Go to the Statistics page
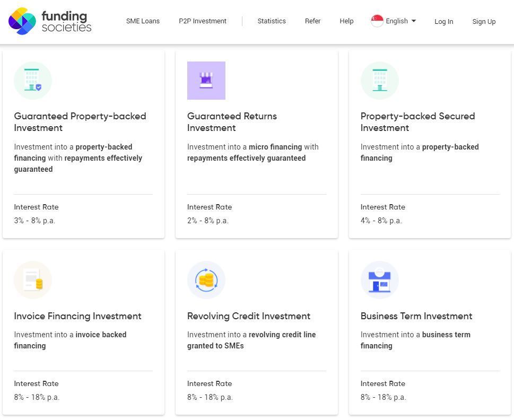Viewport: 514px width, 420px height. coord(272,21)
